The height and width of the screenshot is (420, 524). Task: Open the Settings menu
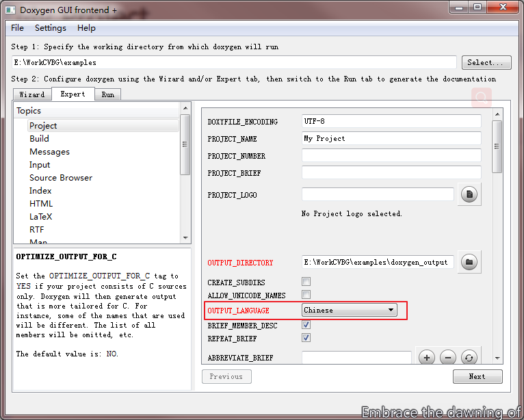pyautogui.click(x=51, y=28)
